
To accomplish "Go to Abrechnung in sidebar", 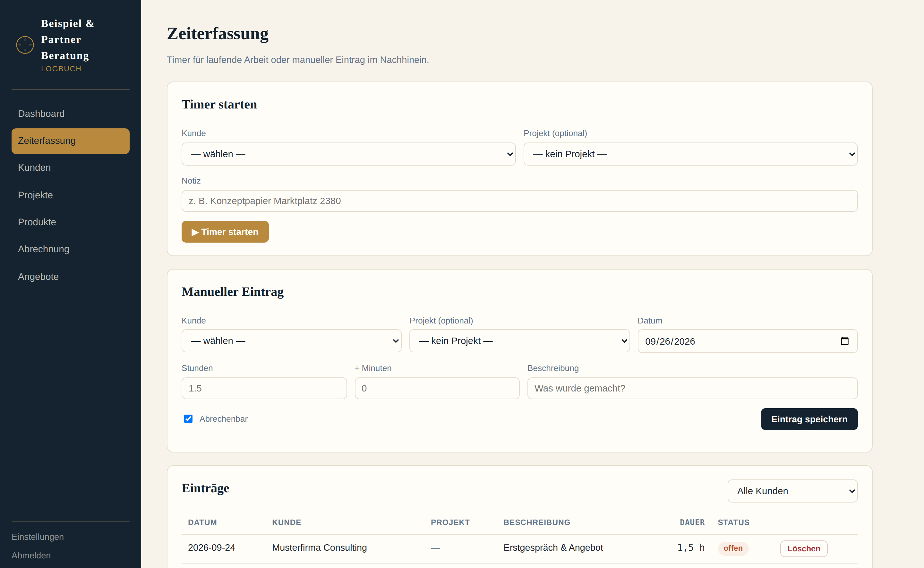I will click(71, 249).
